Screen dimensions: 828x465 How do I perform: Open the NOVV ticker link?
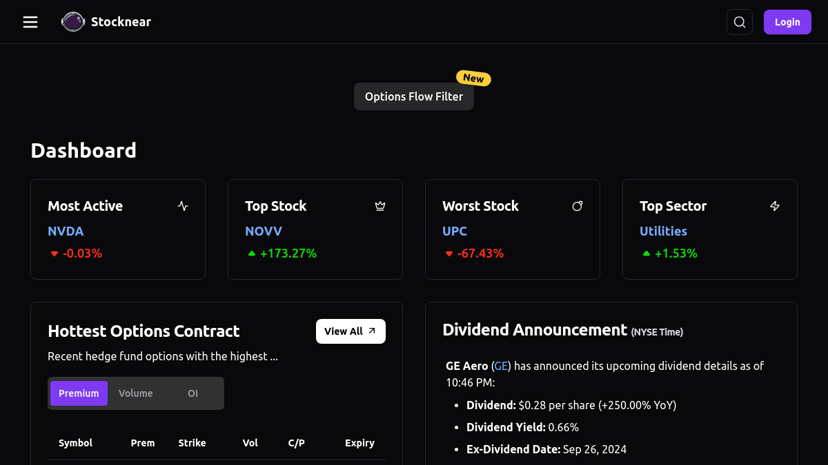264,231
